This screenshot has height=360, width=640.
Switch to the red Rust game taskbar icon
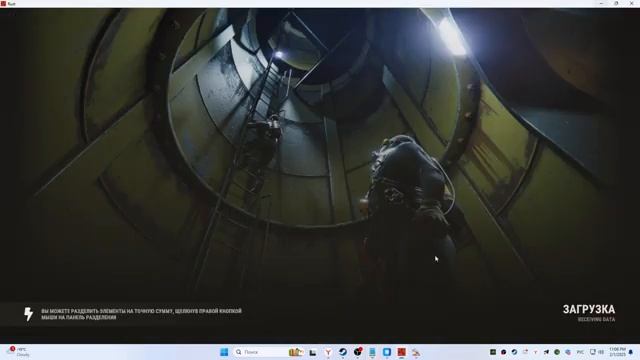click(x=402, y=352)
